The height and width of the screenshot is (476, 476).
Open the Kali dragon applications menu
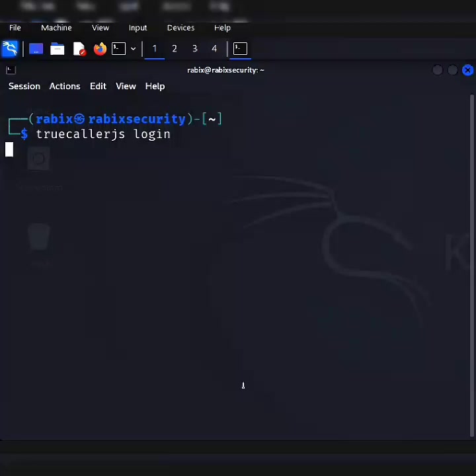pos(10,48)
